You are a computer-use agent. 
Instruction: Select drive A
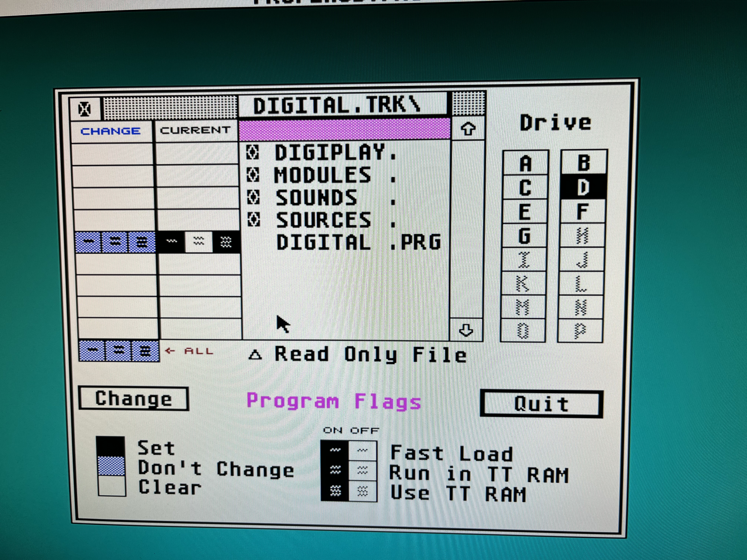525,163
